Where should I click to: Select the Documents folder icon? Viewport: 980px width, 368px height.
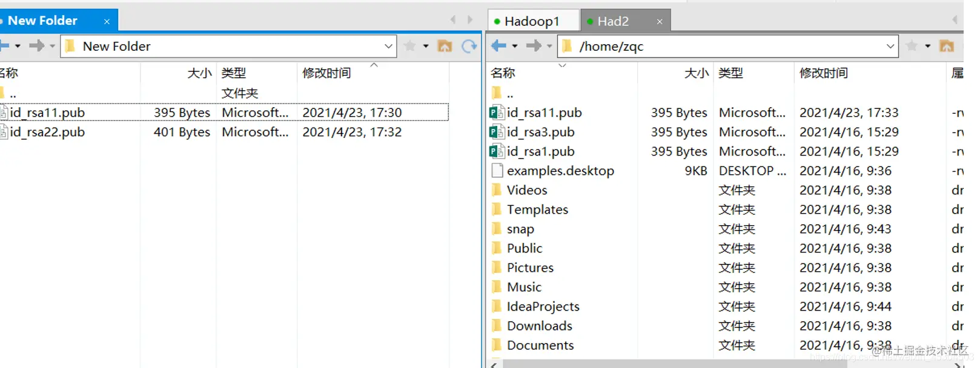497,345
